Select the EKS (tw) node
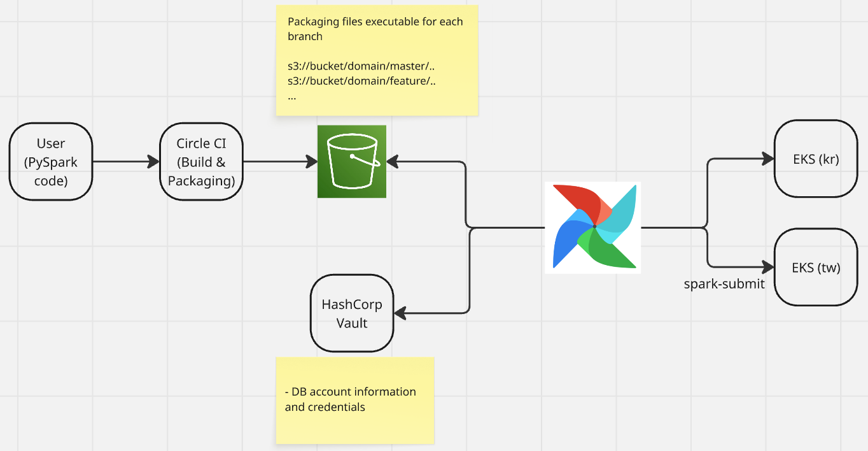Image resolution: width=868 pixels, height=451 pixels. 816,268
